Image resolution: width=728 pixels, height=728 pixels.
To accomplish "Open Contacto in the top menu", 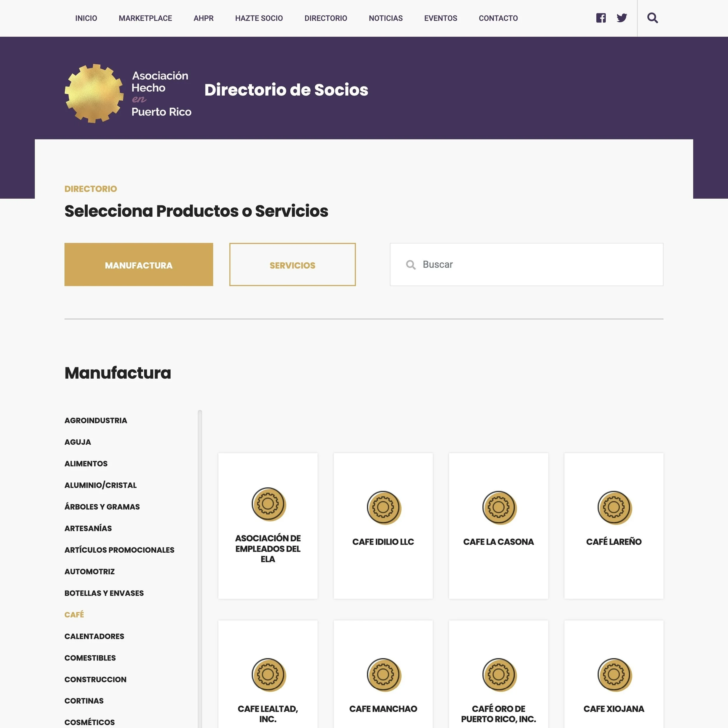I will (498, 18).
